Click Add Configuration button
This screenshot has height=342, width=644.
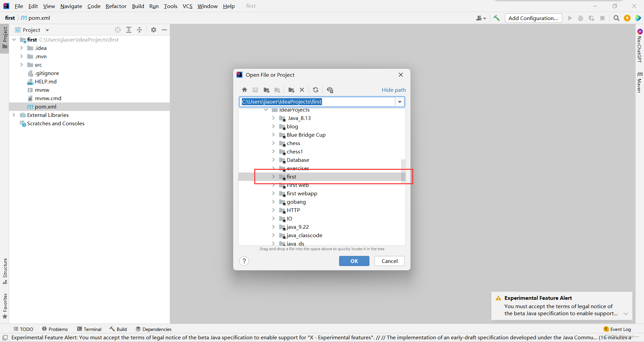coord(533,18)
